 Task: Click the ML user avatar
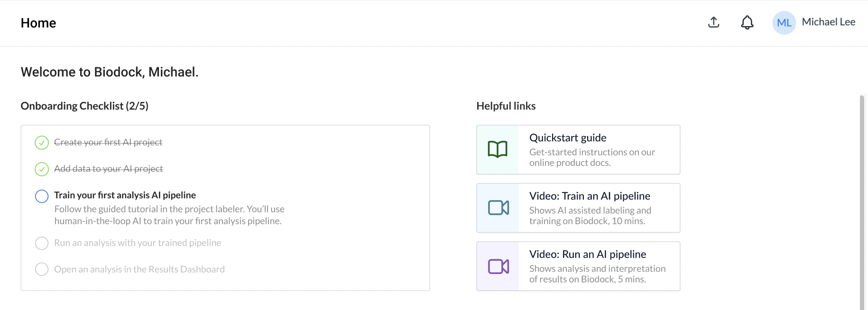[784, 23]
